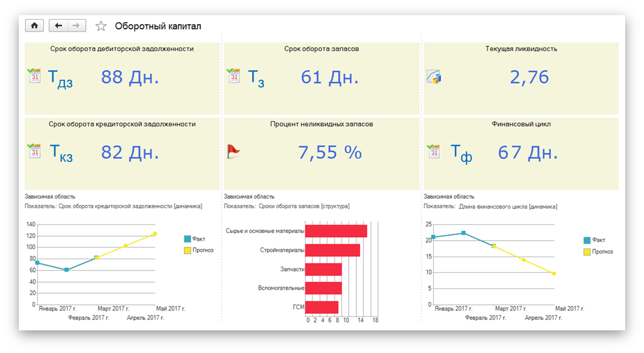Click calendar icon beside Тдз indicator
The width and height of the screenshot is (644, 353).
(34, 76)
